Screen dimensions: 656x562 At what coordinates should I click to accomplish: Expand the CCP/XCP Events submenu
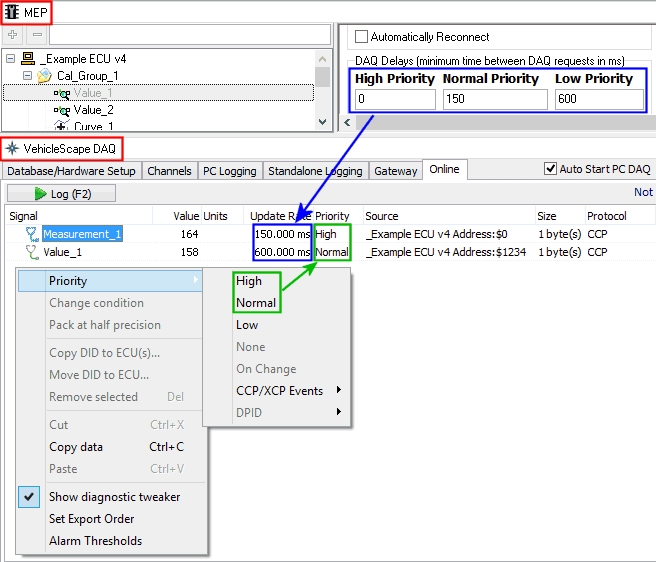click(x=279, y=390)
